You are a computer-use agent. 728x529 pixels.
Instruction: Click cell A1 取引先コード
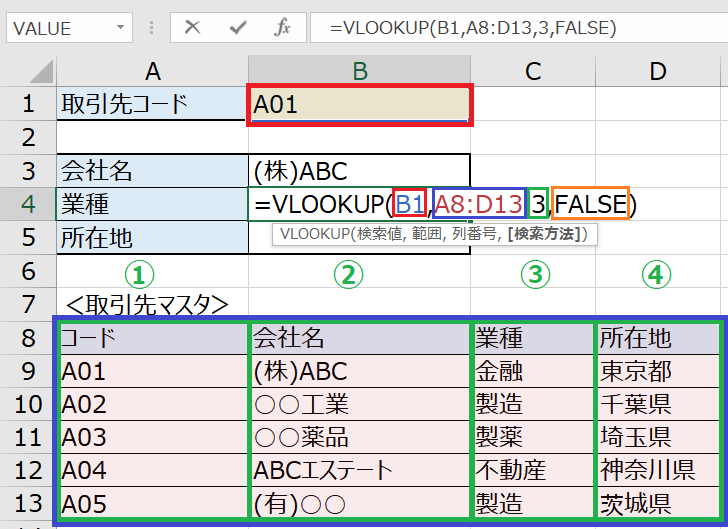tap(152, 104)
